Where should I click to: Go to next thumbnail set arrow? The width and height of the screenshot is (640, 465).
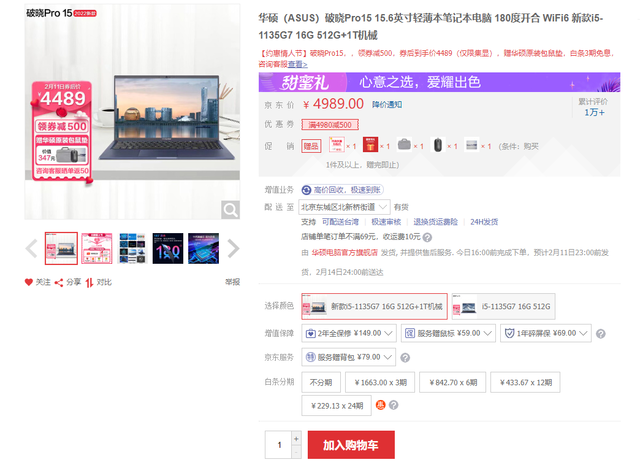pyautogui.click(x=233, y=248)
